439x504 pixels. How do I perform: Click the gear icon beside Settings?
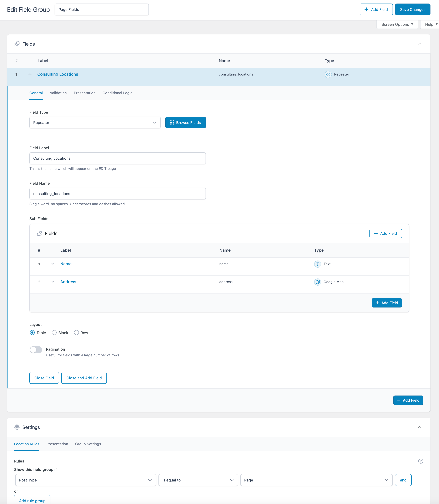(17, 427)
